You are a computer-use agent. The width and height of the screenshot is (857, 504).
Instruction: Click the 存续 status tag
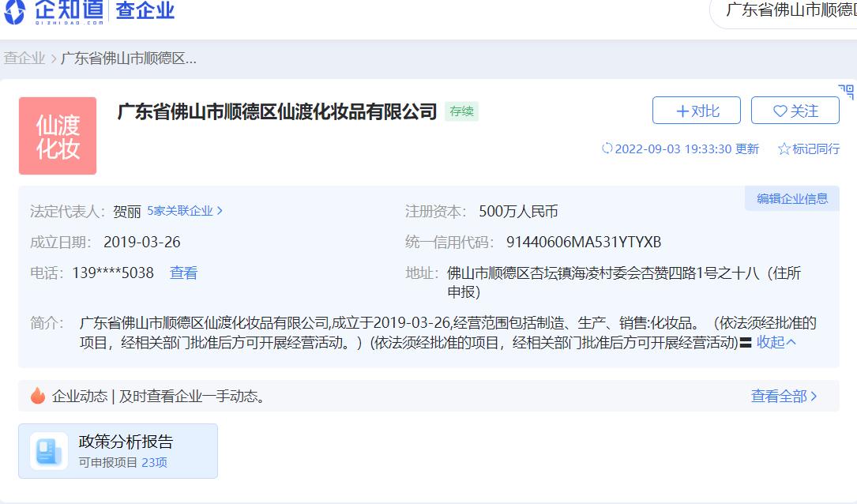click(x=461, y=111)
